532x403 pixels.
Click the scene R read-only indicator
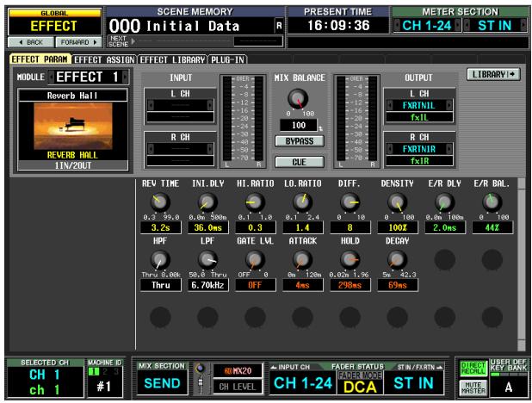tap(279, 26)
